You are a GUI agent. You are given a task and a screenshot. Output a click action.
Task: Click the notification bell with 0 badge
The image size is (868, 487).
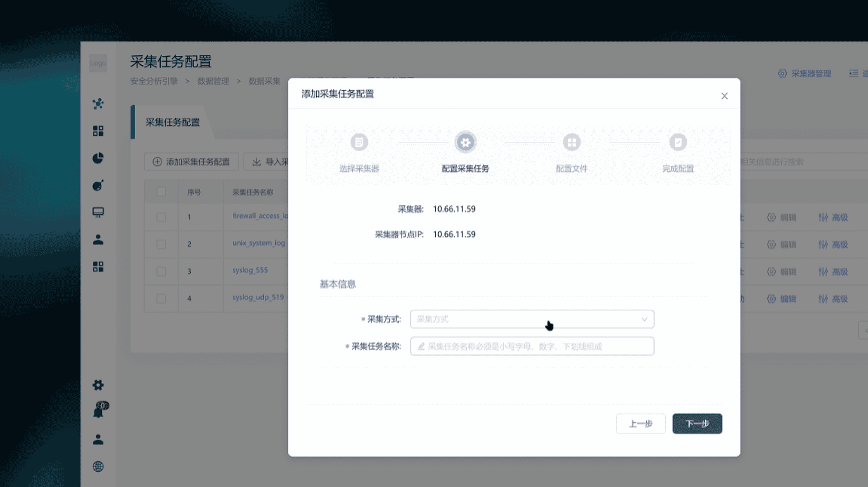[100, 410]
